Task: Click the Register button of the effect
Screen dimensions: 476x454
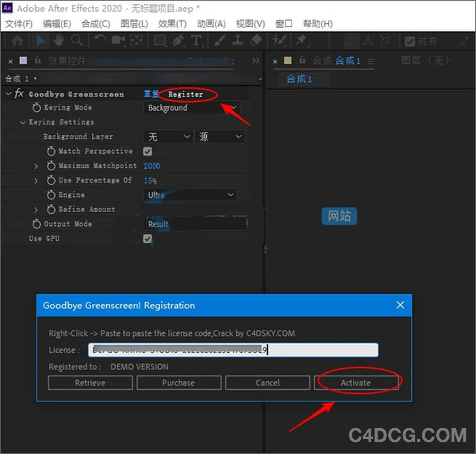Action: pyautogui.click(x=185, y=94)
